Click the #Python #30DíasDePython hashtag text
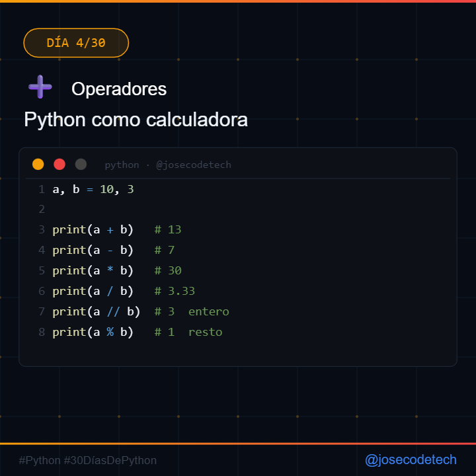 click(88, 461)
